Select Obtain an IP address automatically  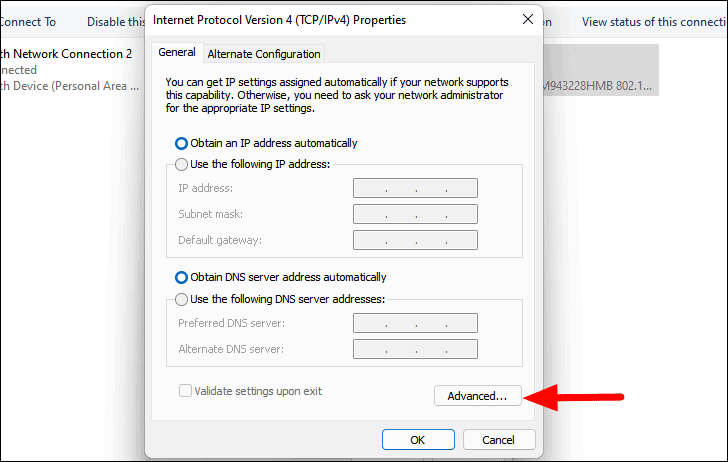point(182,143)
